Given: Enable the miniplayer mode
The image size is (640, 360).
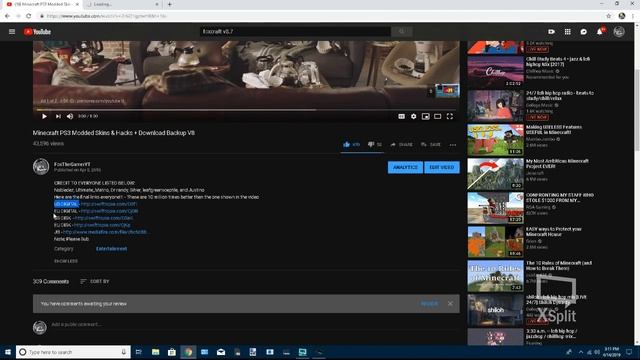Looking at the screenshot, I should point(426,116).
